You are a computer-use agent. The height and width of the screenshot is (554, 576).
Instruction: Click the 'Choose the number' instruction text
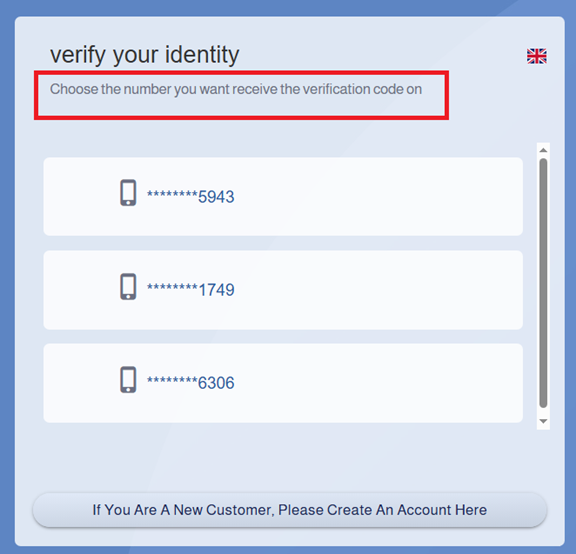[236, 89]
